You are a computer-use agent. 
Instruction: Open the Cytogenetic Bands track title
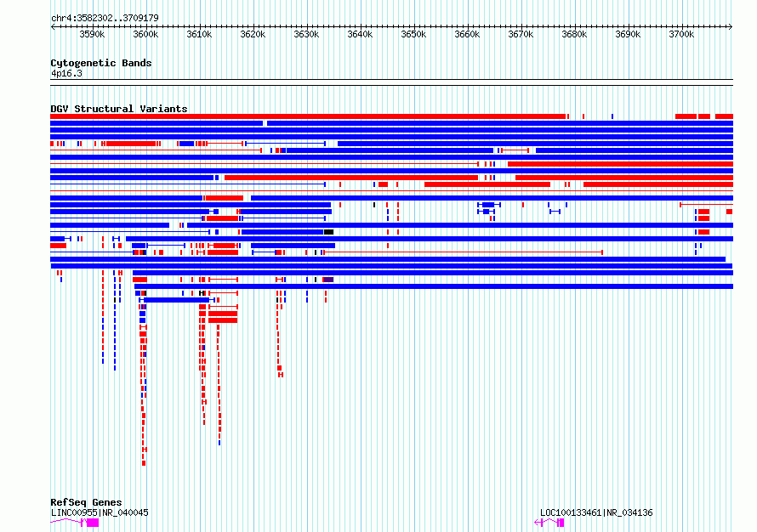click(101, 63)
